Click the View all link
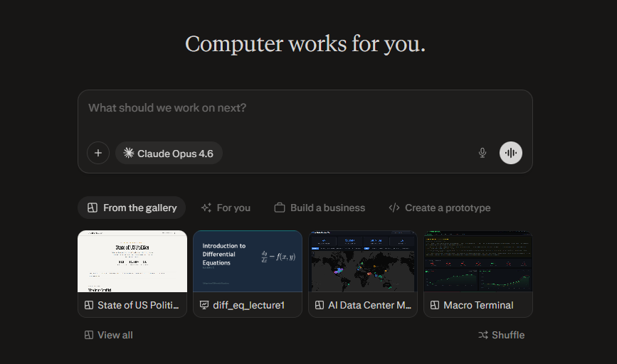The height and width of the screenshot is (364, 617). (x=109, y=335)
